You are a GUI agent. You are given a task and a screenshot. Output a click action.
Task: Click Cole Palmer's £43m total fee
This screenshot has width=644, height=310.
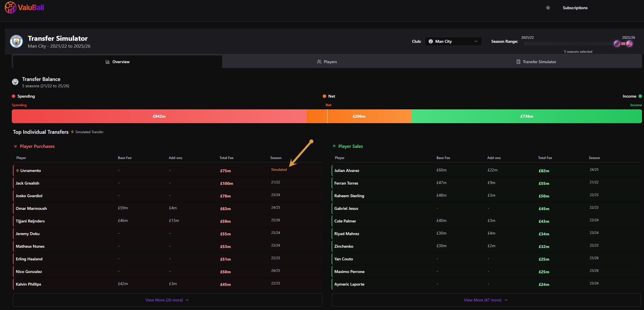[544, 221]
